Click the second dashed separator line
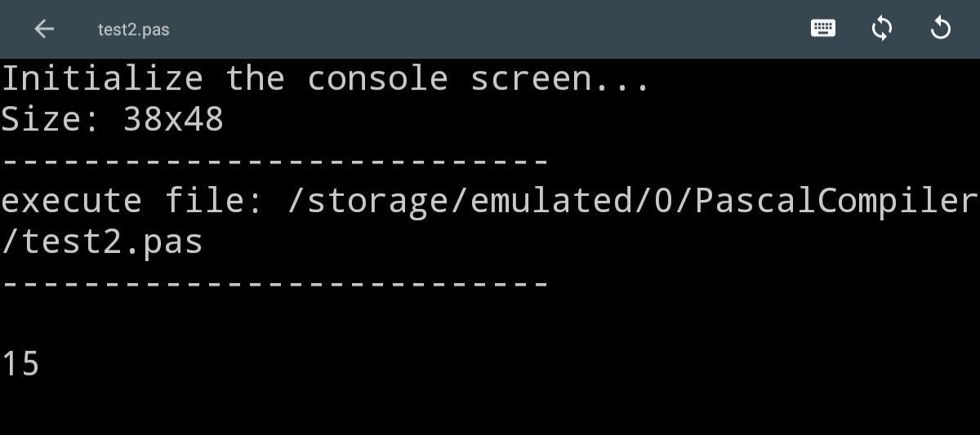The width and height of the screenshot is (980, 435). (x=274, y=283)
